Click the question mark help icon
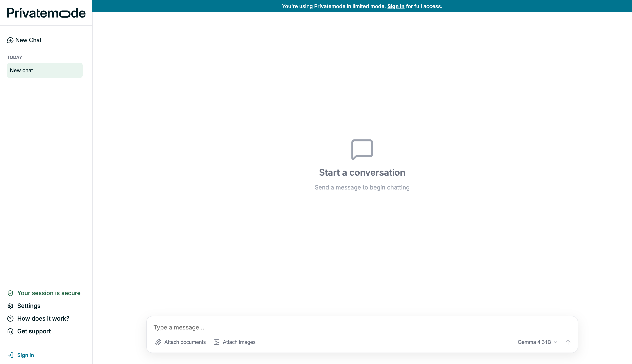Screen dimensions: 632x364 (x=10, y=319)
